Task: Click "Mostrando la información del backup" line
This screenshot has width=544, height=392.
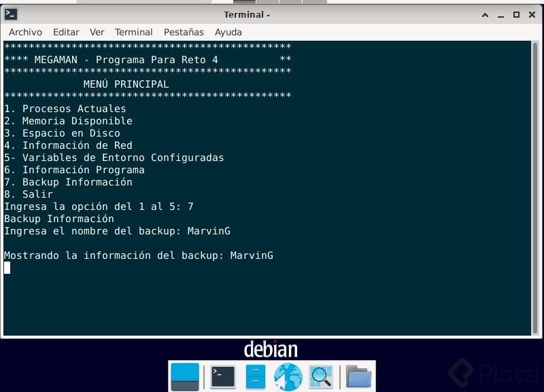Action: click(139, 255)
